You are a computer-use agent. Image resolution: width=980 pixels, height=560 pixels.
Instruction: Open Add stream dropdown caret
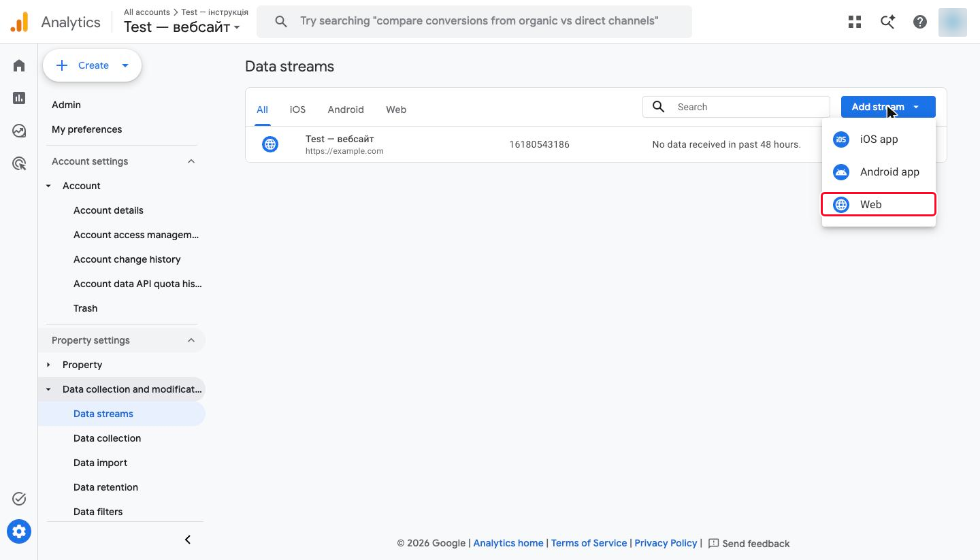(916, 107)
